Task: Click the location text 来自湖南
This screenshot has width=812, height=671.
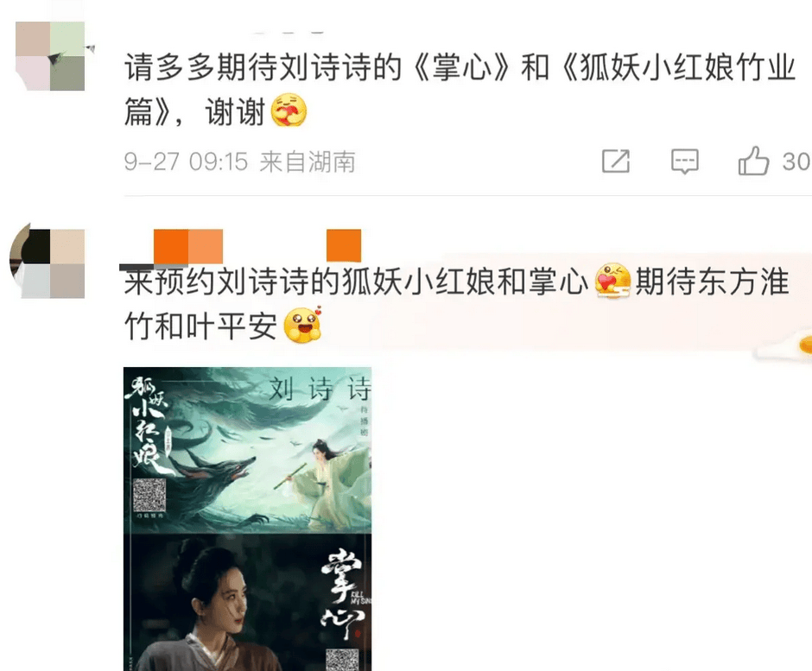Action: click(x=308, y=162)
